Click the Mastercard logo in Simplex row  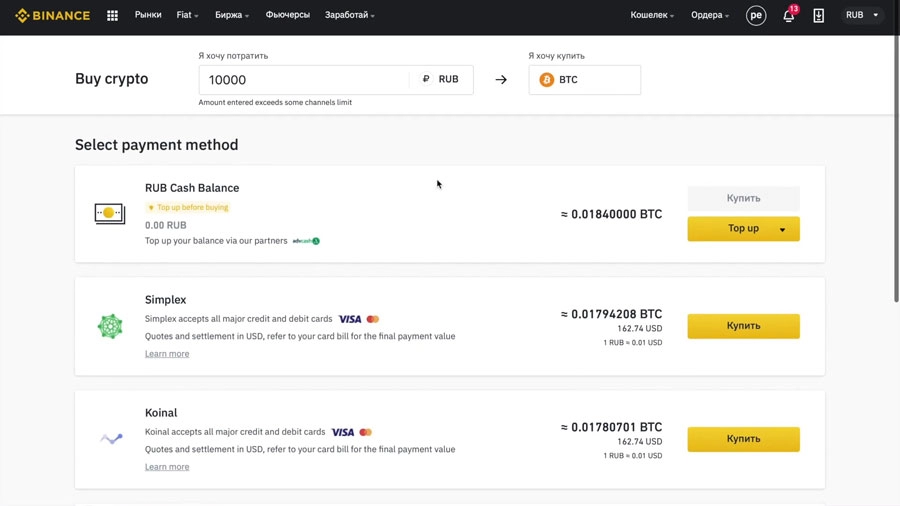373,319
